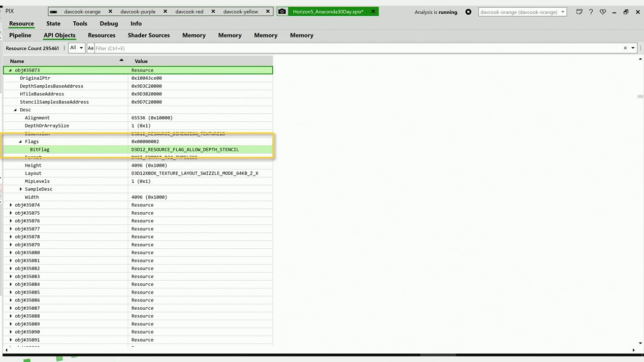Open the State menu tab
This screenshot has width=644, height=362.
[x=53, y=23]
